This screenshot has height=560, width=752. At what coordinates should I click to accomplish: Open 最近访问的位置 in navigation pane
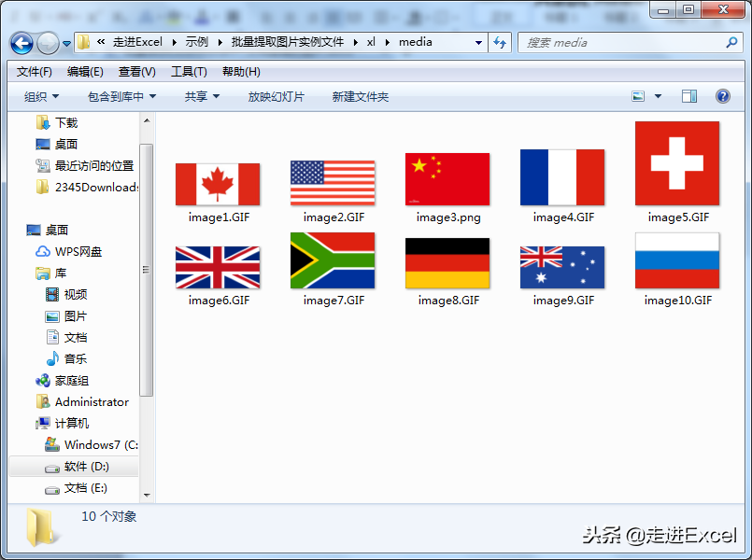[84, 166]
